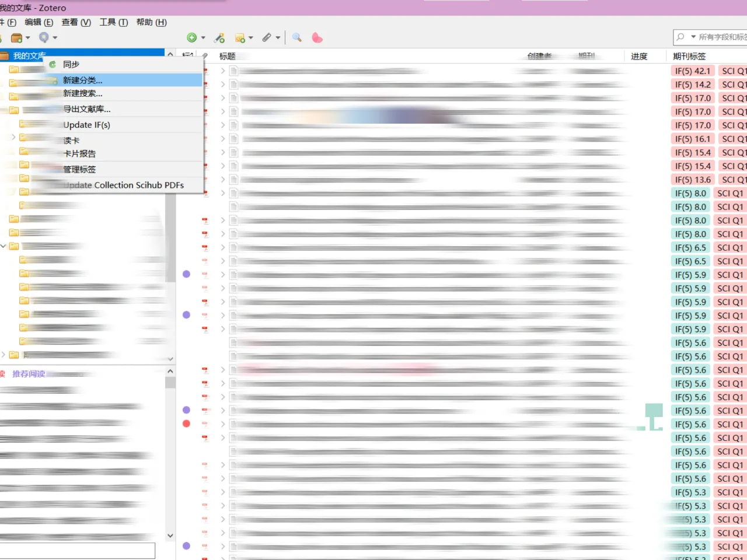Open the 编辑 (E) menu
Screen dimensions: 747x560
point(39,22)
